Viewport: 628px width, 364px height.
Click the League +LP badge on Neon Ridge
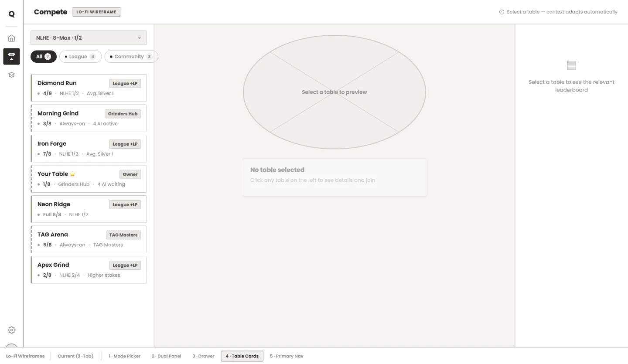pyautogui.click(x=125, y=204)
